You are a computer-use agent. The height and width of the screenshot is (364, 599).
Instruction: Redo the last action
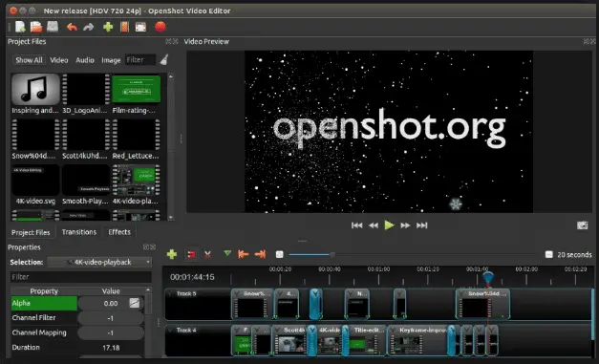(x=89, y=27)
